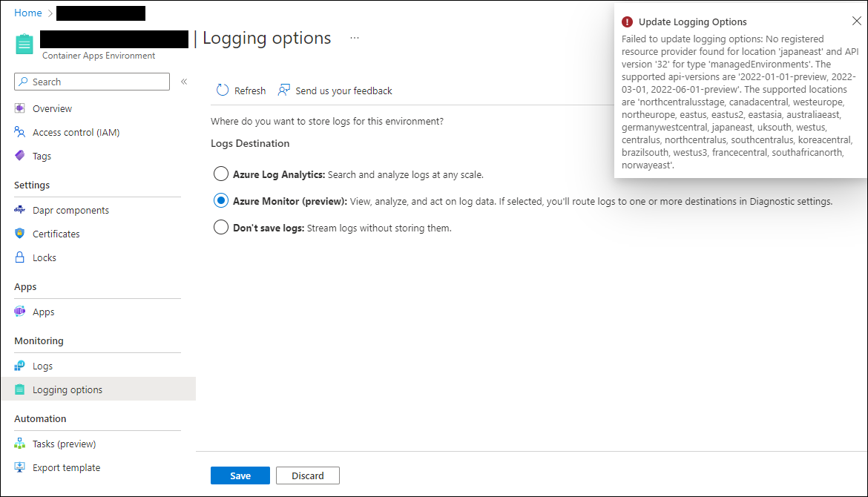This screenshot has width=868, height=497.
Task: Refresh the Logging options page
Action: pyautogui.click(x=240, y=90)
